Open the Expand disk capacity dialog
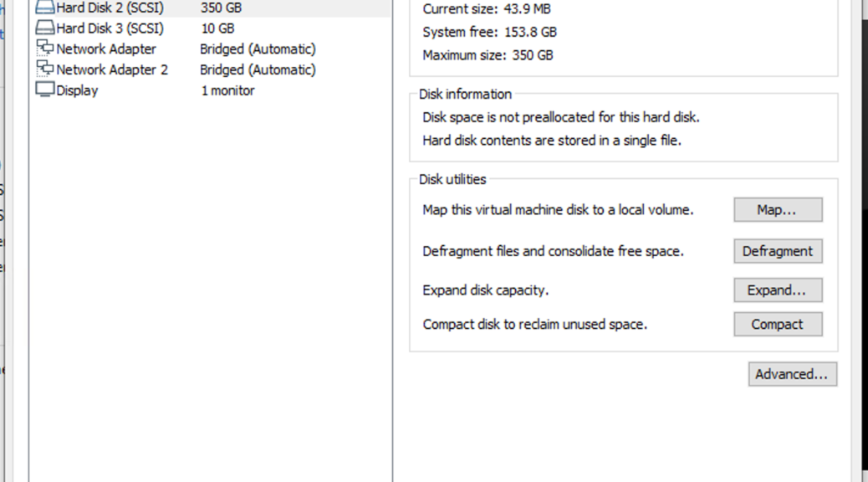 (778, 290)
